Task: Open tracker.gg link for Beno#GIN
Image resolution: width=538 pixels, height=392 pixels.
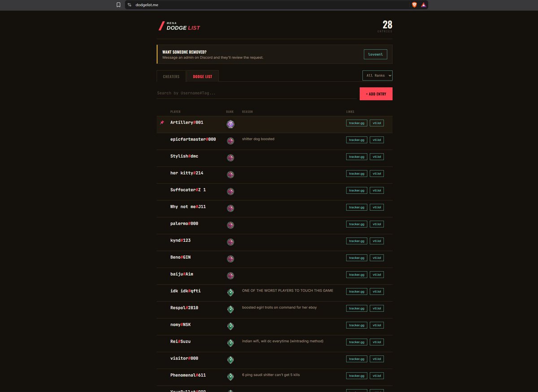Action: click(x=356, y=257)
